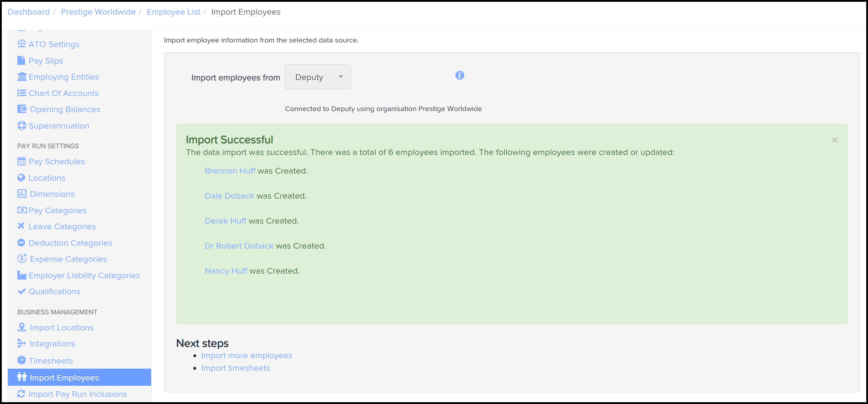Click the ATO Settings scales icon

(21, 44)
